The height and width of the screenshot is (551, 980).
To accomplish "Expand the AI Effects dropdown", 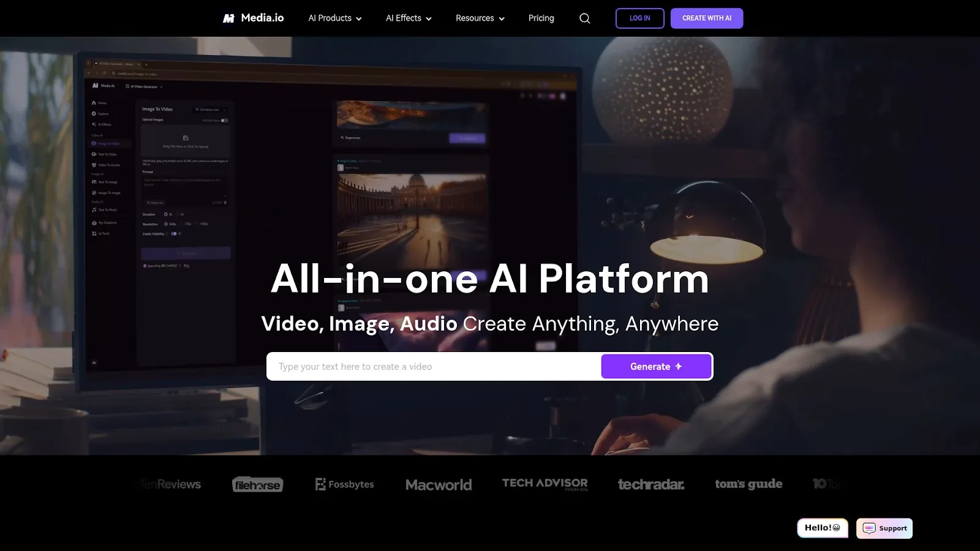I will pyautogui.click(x=409, y=18).
